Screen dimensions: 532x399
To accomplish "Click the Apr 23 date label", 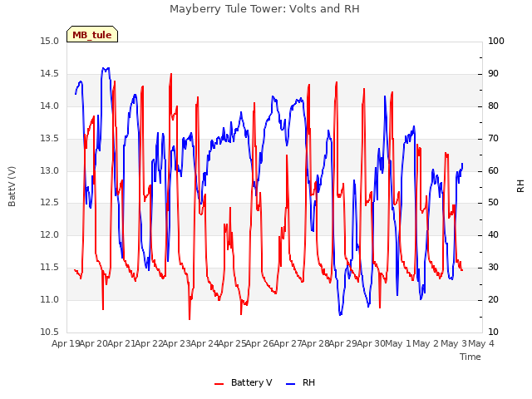I will pos(177,344).
